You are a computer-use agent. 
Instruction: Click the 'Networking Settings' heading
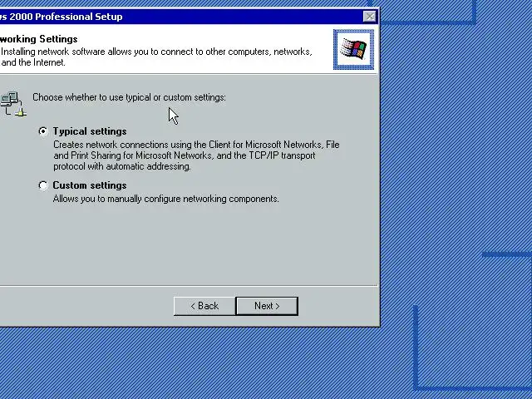tap(39, 39)
